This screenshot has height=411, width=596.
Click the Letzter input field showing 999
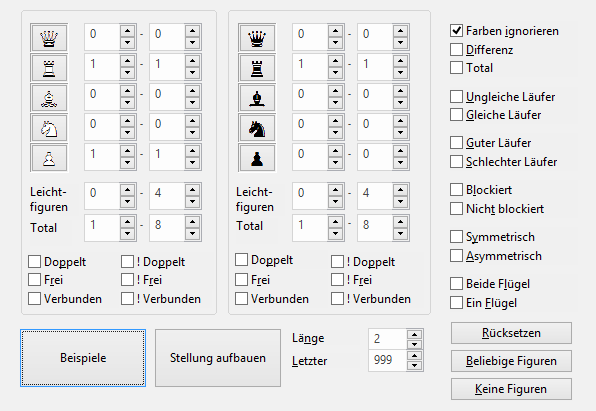(x=387, y=360)
